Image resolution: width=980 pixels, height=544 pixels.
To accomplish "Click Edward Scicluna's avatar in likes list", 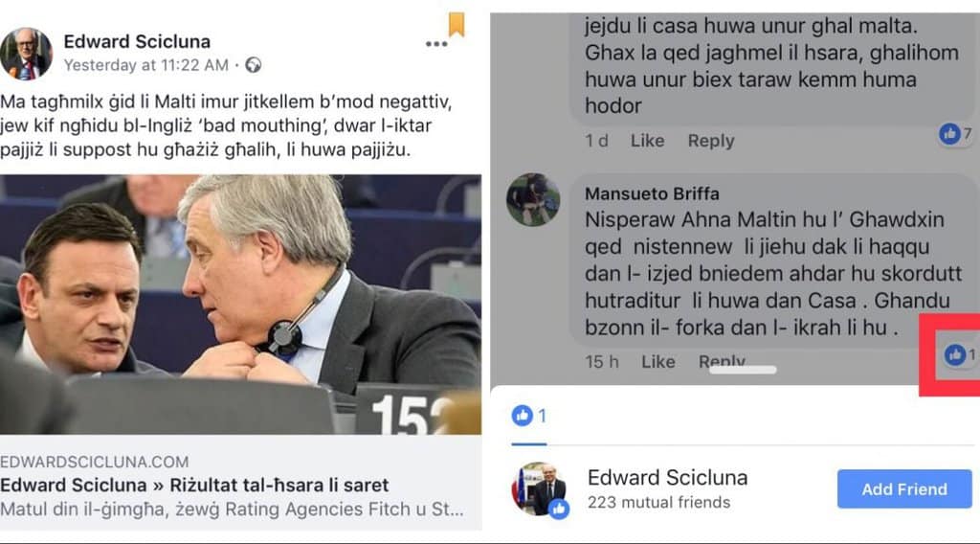I will click(x=539, y=489).
